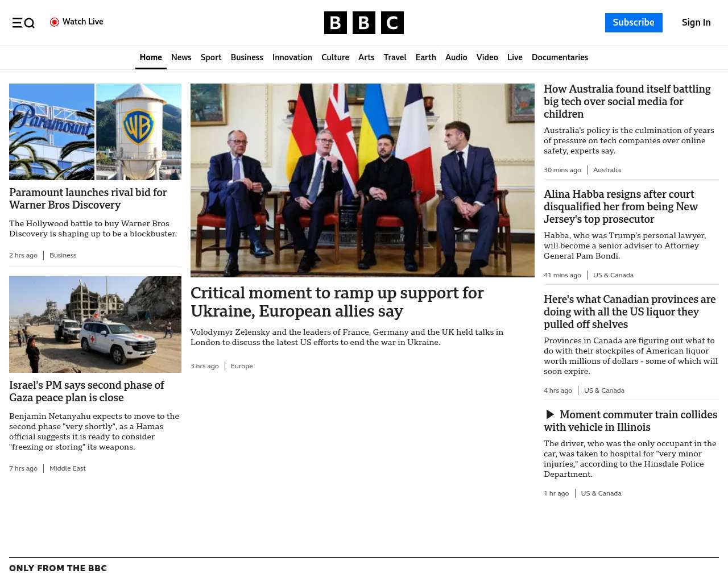Switch to the Sport section
Image resolution: width=728 pixels, height=582 pixels.
(210, 57)
